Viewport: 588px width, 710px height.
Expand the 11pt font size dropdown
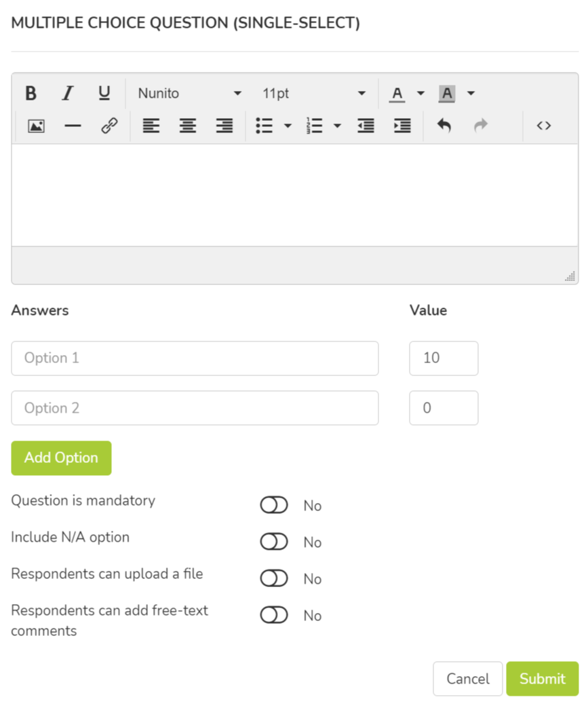coord(314,93)
